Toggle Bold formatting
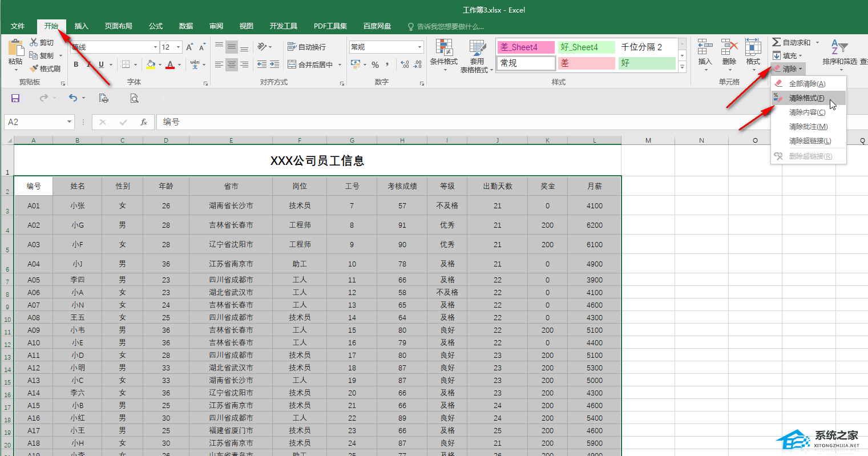This screenshot has width=868, height=456. pyautogui.click(x=76, y=65)
